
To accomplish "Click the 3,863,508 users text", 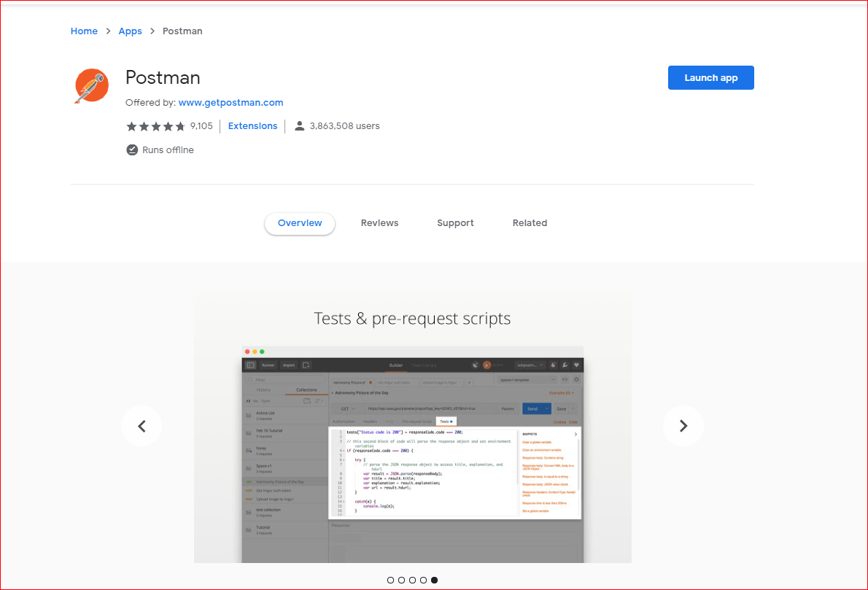I will pos(344,126).
